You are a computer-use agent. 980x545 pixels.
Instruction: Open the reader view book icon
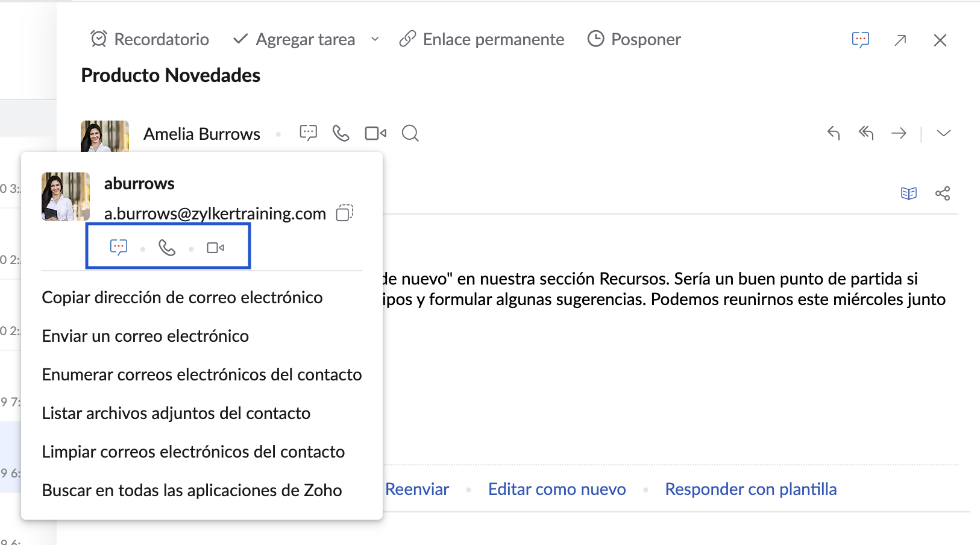(908, 194)
